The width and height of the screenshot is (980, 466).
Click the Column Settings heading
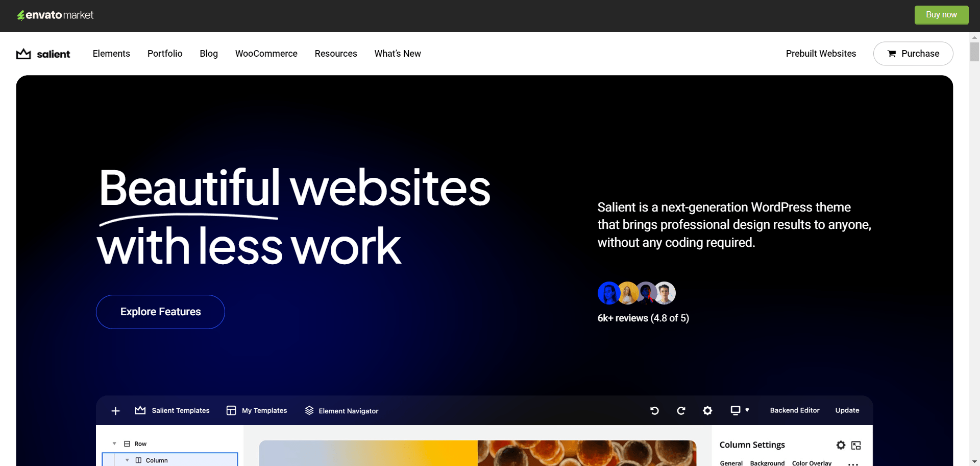click(x=752, y=445)
